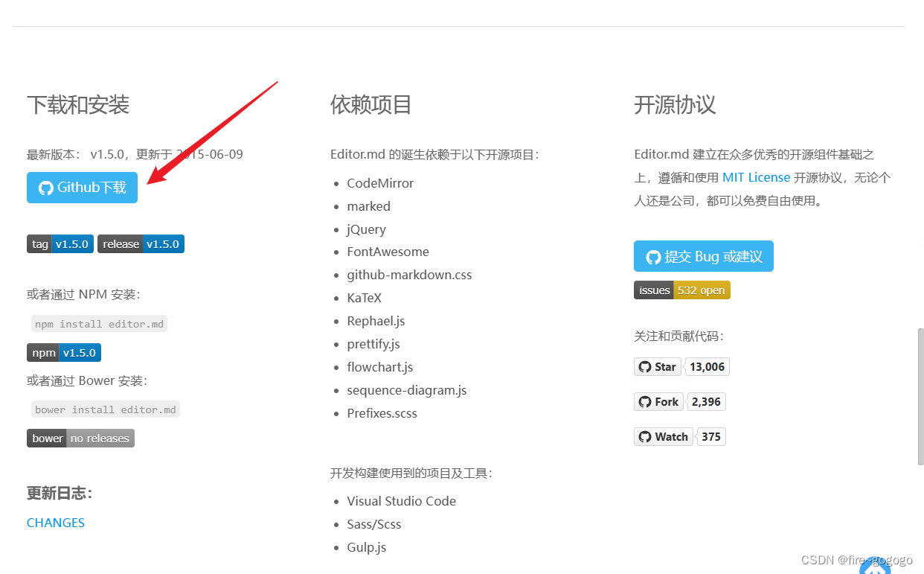Click the GitHub Watch button
Viewport: 924px width, 574px height.
click(664, 437)
